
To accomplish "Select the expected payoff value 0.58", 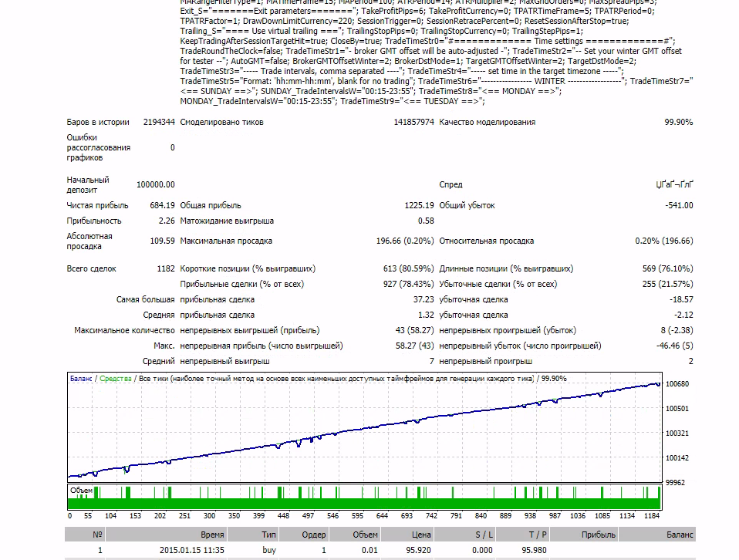I will click(426, 221).
